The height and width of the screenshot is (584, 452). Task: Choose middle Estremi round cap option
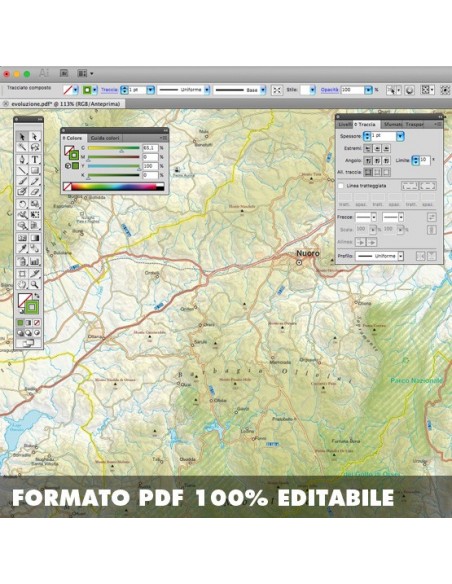377,148
